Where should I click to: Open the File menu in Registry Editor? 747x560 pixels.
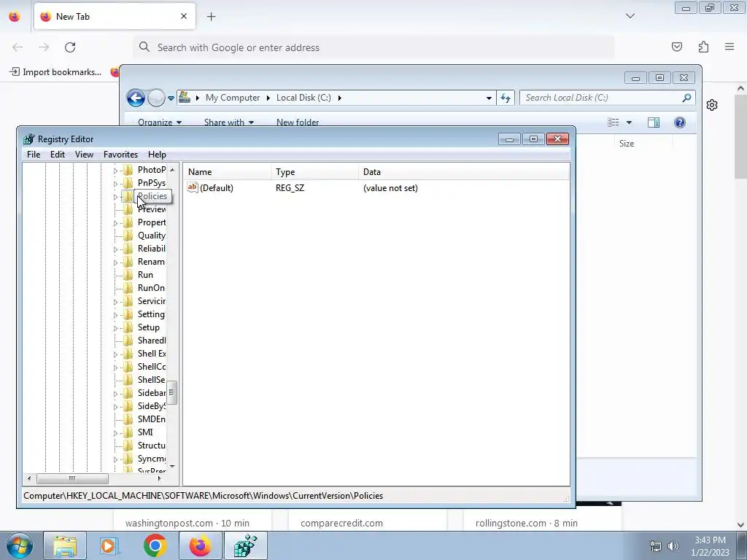pyautogui.click(x=34, y=155)
